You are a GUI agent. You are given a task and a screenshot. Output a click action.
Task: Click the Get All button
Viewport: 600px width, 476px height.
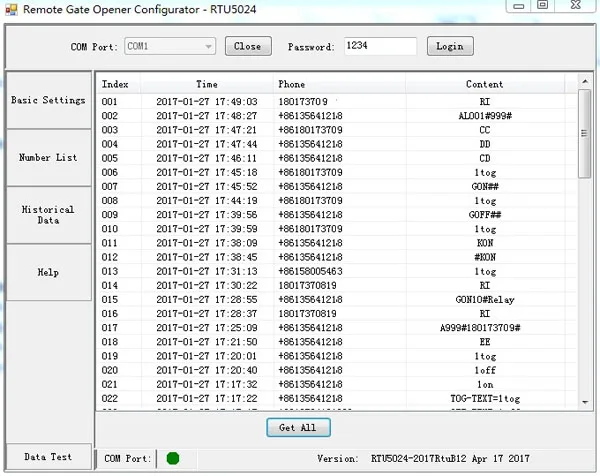pyautogui.click(x=298, y=427)
